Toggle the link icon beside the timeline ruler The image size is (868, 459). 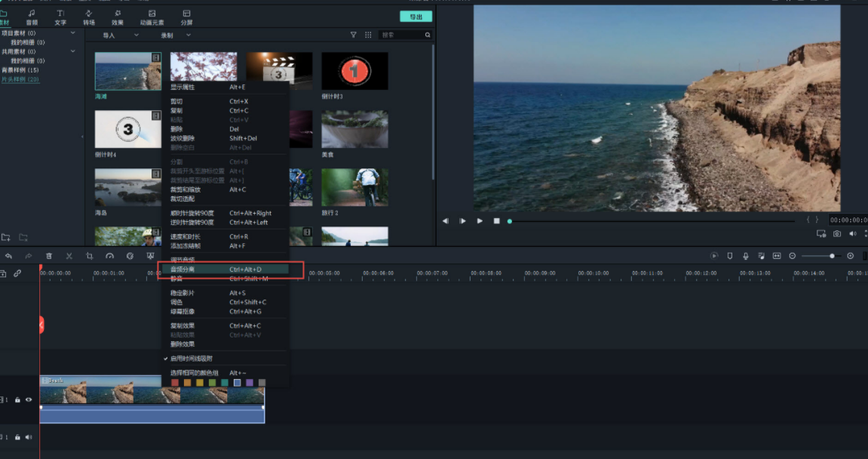(x=17, y=273)
